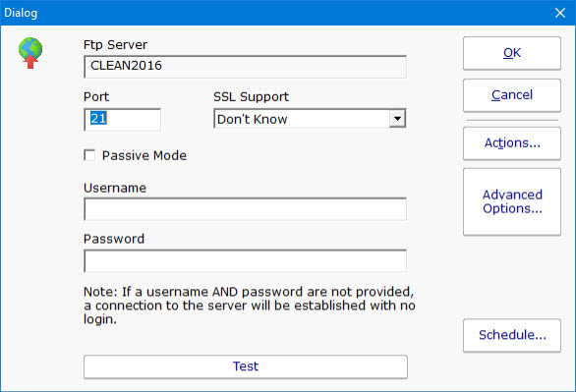Click into the Port number field
The height and width of the screenshot is (392, 576).
tap(122, 119)
